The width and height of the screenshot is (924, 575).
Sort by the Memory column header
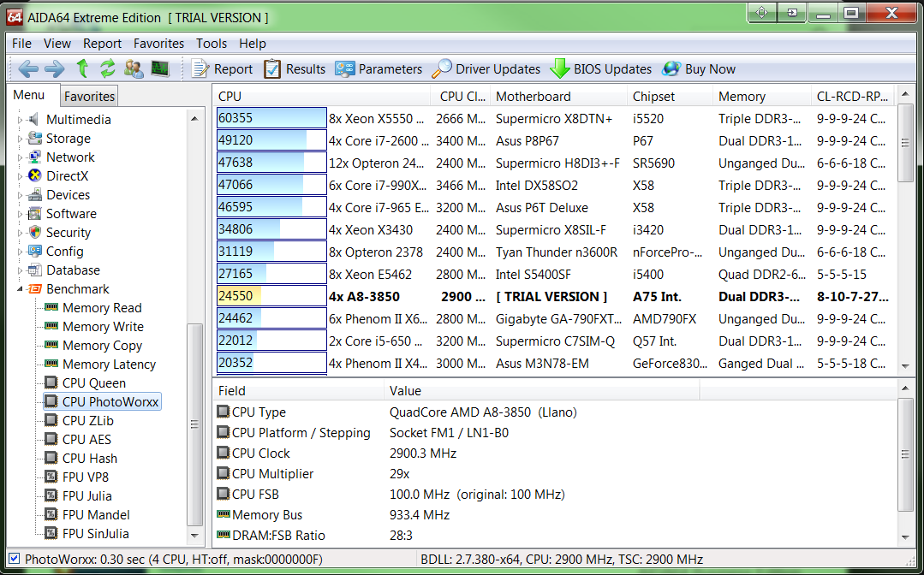pos(762,97)
